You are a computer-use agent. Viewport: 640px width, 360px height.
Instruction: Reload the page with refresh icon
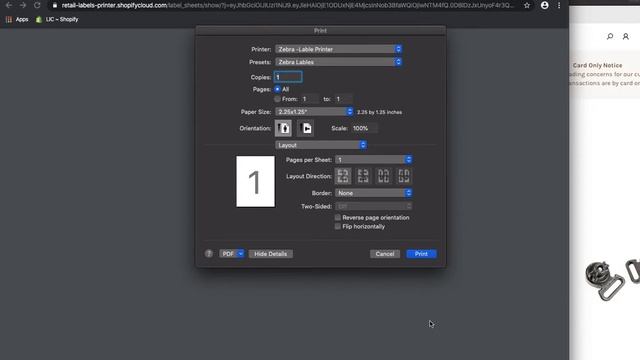[x=37, y=5]
